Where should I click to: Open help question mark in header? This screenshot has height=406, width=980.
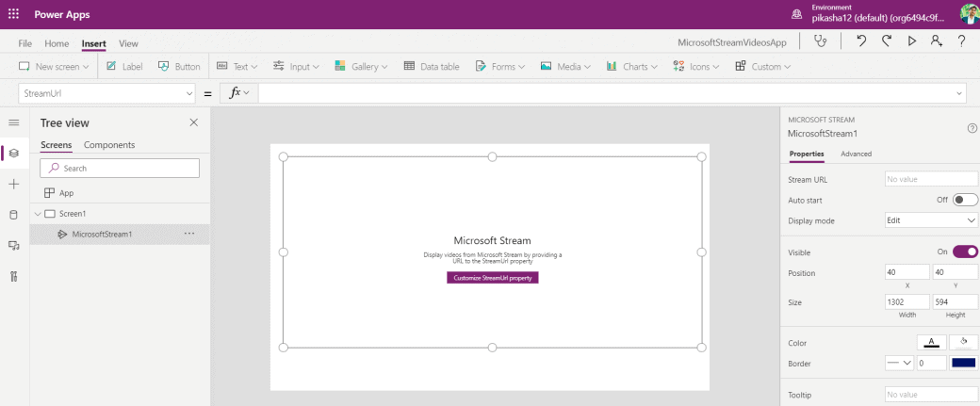962,41
